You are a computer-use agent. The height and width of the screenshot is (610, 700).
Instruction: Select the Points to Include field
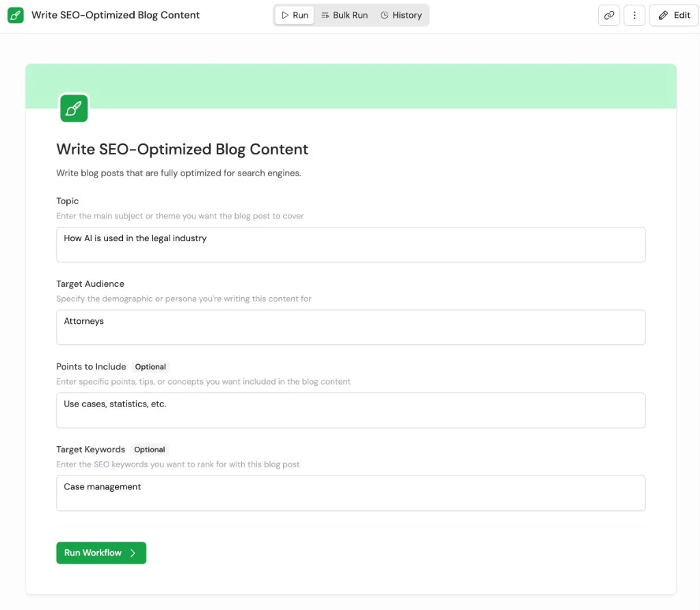[351, 410]
